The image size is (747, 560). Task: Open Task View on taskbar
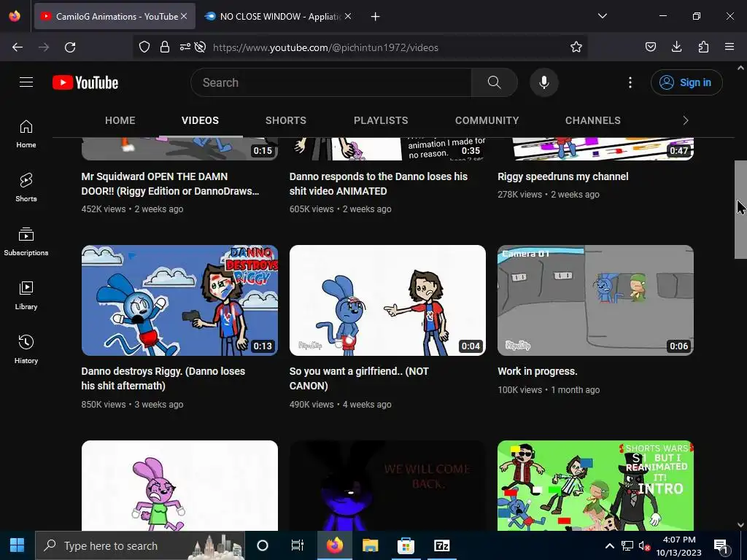(x=298, y=545)
